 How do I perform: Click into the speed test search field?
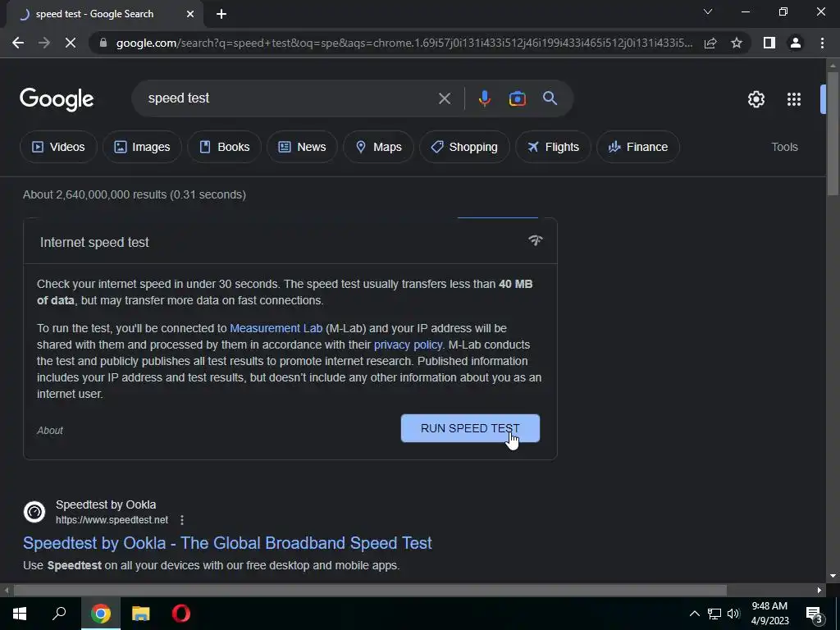point(290,98)
